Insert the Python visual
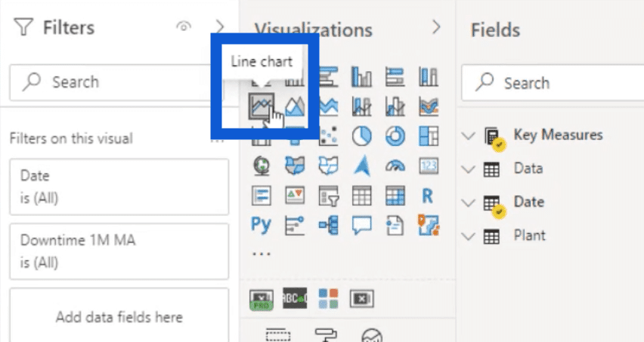Screen dimensions: 644x342 [x=262, y=225]
